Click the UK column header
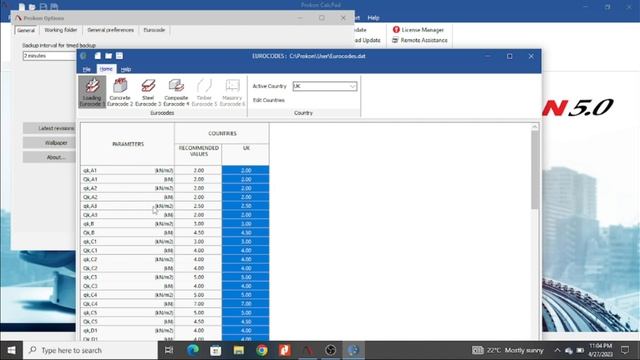640x360 pixels. tap(246, 154)
